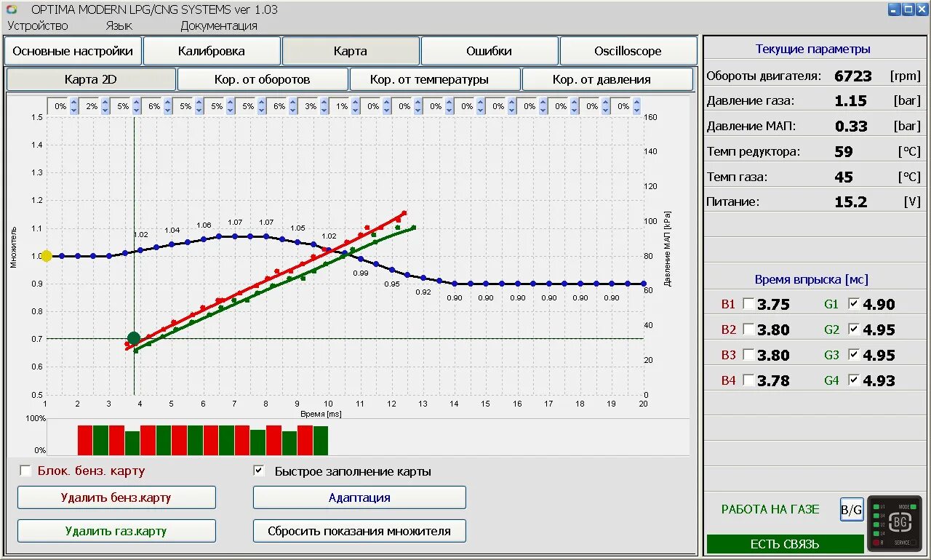This screenshot has width=931, height=560.
Task: Uncheck the G1 gas injector checkbox
Action: pos(854,304)
